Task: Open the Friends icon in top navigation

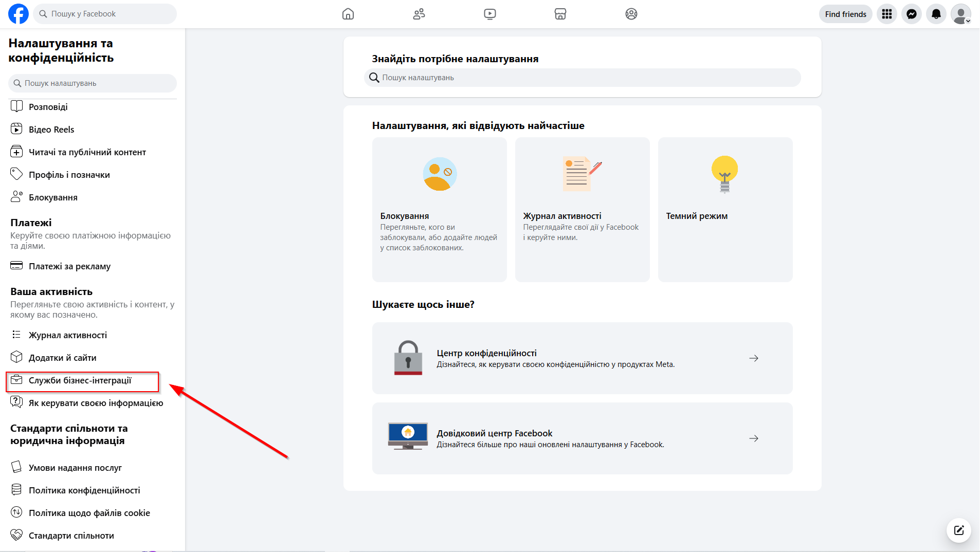Action: (x=419, y=14)
